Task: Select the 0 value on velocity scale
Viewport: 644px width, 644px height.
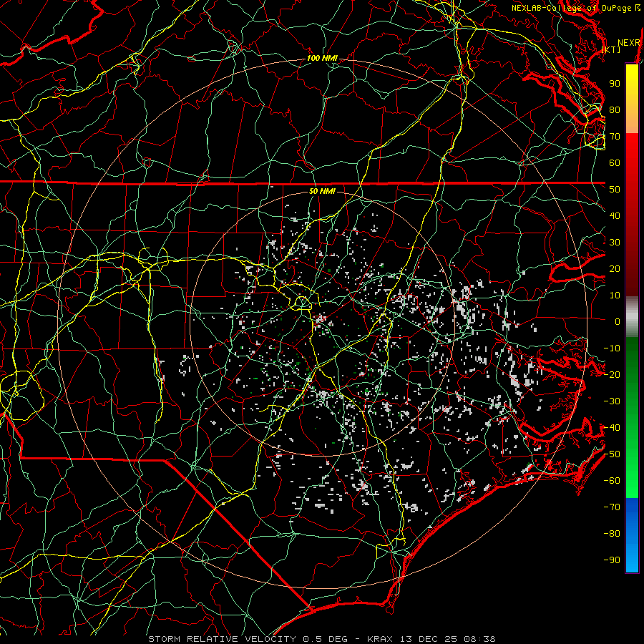Action: pyautogui.click(x=618, y=321)
